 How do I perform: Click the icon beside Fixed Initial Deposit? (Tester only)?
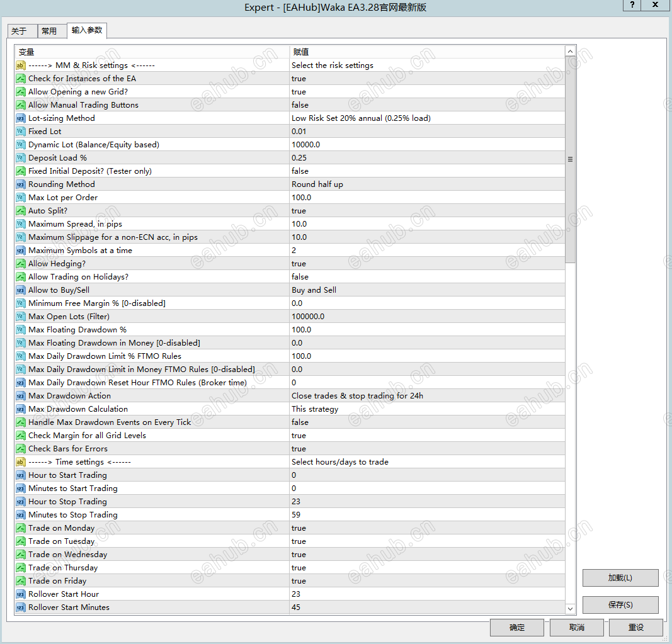click(x=21, y=171)
